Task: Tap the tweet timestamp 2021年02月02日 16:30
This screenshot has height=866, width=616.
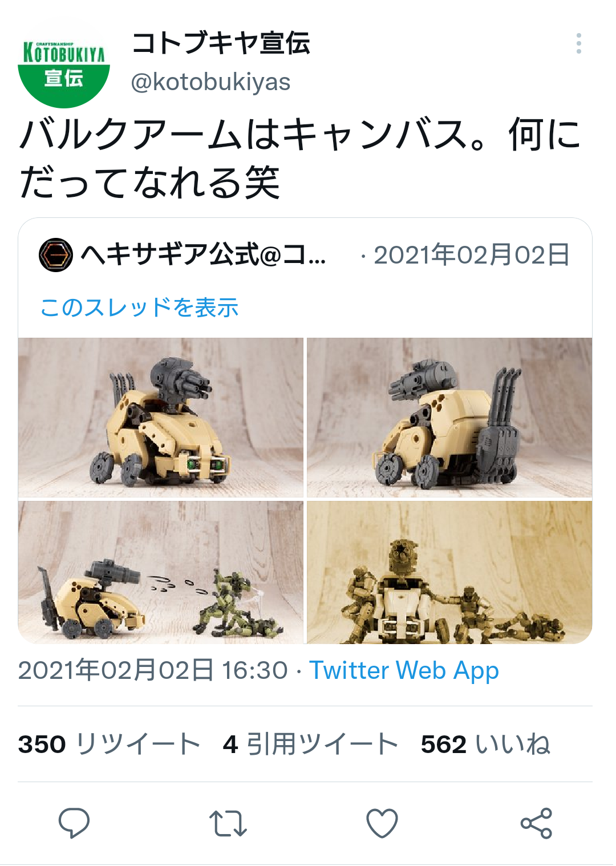Action: coord(153,670)
